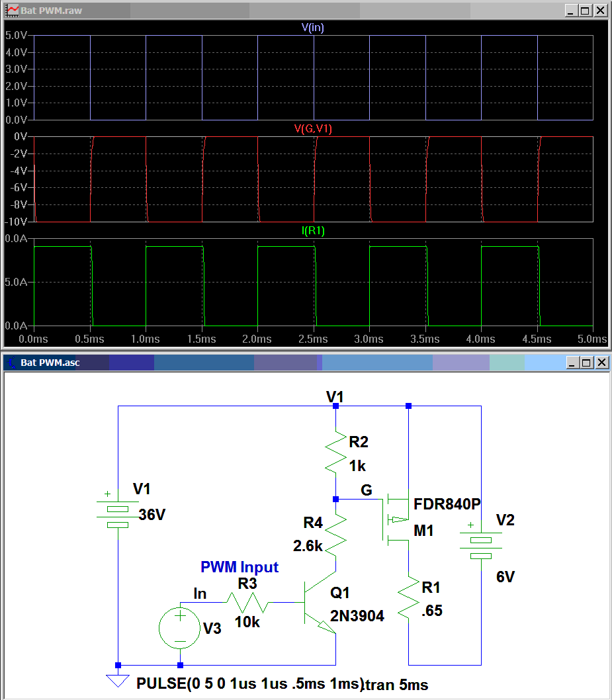The image size is (612, 700).
Task: Click the R4 reference designator
Action: (x=313, y=523)
